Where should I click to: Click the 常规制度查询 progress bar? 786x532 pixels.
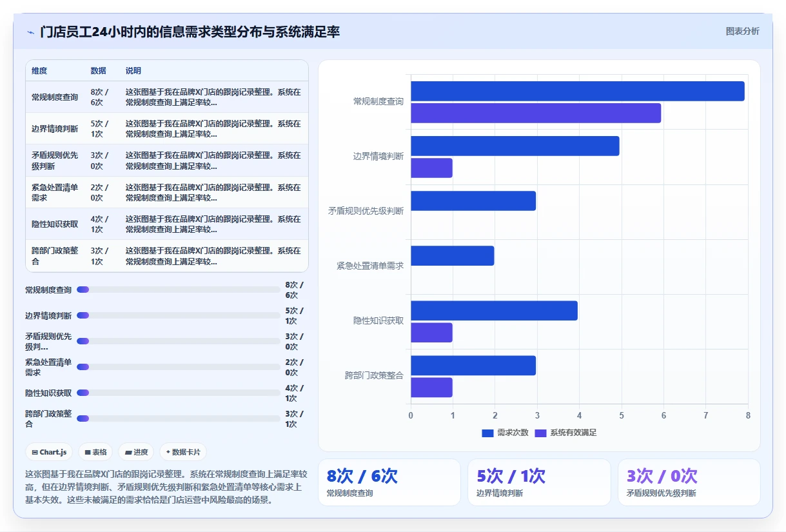[x=179, y=290]
